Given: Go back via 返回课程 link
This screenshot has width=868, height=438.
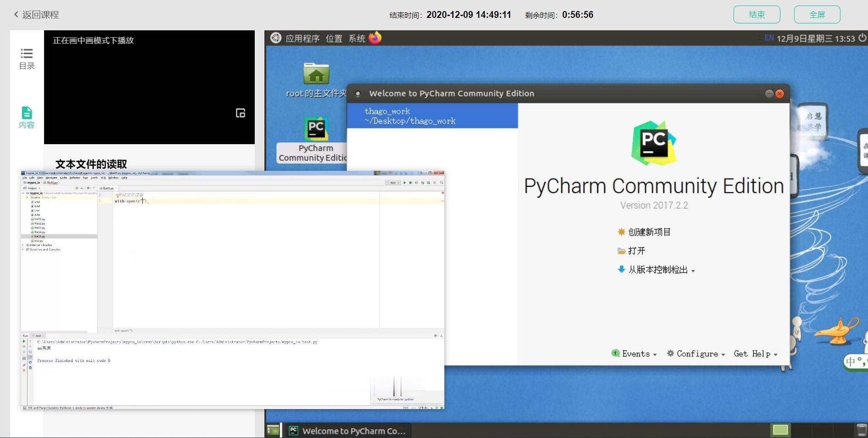Looking at the screenshot, I should coord(36,15).
